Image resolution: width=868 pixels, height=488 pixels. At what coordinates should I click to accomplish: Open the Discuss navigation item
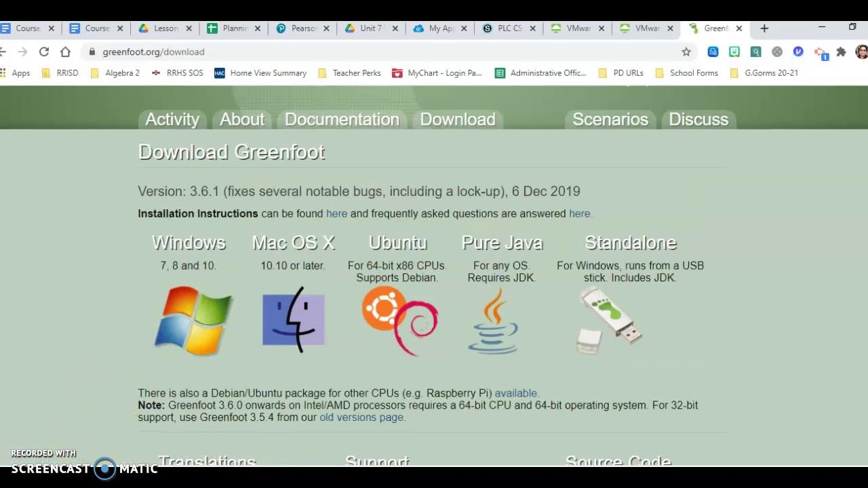(698, 119)
